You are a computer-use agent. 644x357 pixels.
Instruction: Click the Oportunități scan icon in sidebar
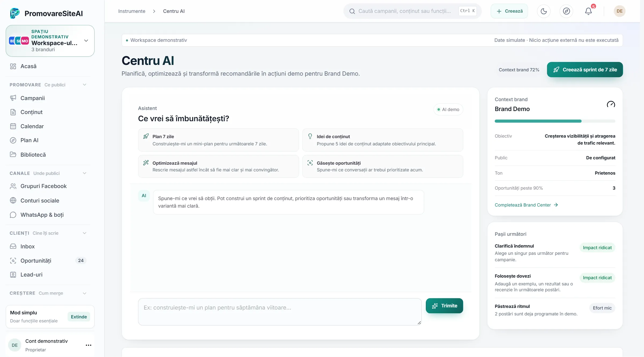click(13, 260)
